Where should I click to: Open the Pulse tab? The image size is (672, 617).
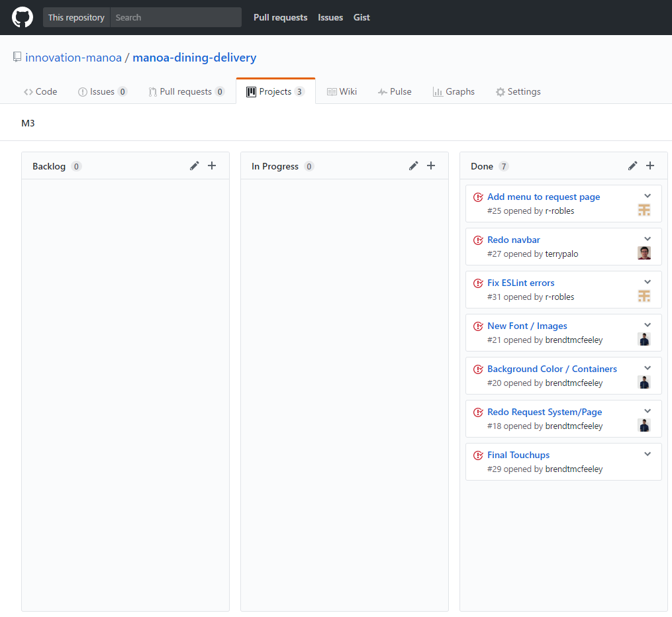tap(395, 92)
